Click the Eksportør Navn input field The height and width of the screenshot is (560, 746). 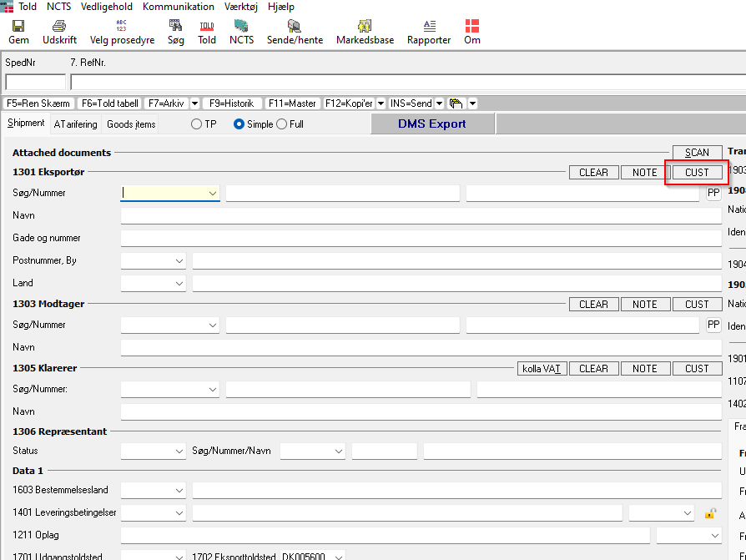[421, 216]
